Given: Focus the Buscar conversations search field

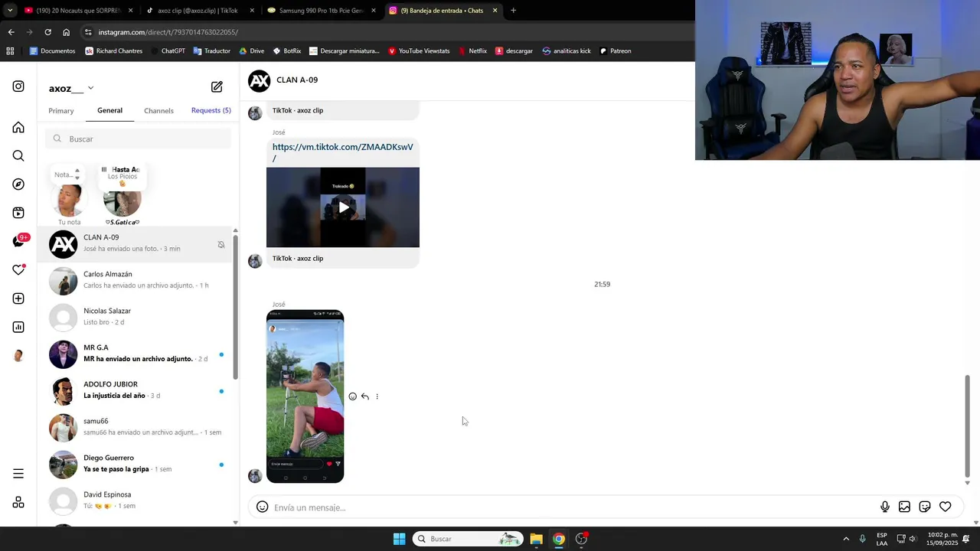Looking at the screenshot, I should [x=138, y=139].
